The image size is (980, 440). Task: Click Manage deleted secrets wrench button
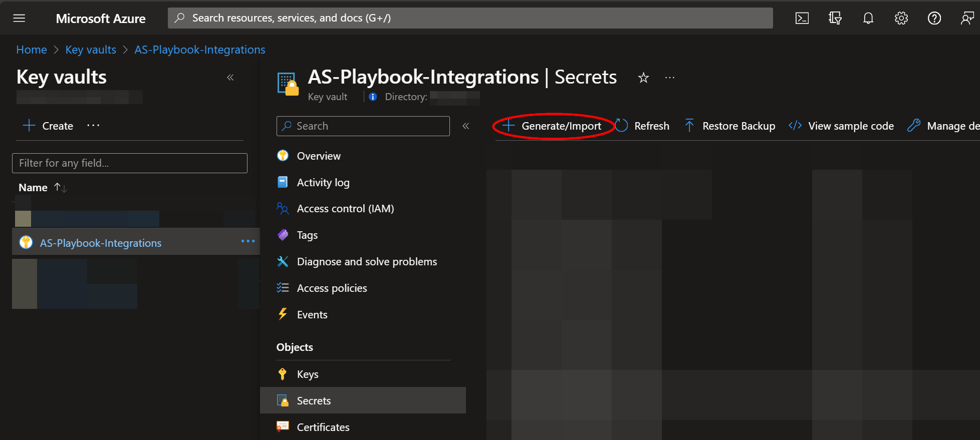[x=943, y=126]
